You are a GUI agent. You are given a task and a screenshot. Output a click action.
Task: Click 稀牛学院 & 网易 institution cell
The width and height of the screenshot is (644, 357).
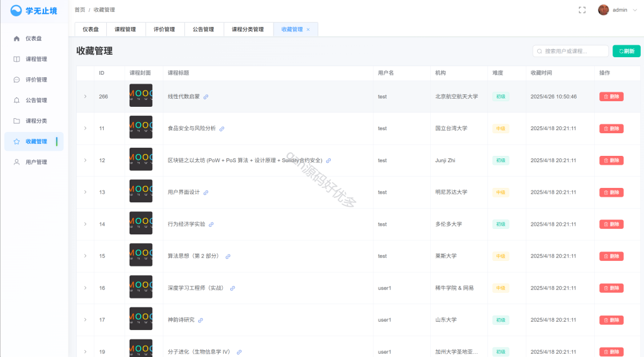point(454,288)
